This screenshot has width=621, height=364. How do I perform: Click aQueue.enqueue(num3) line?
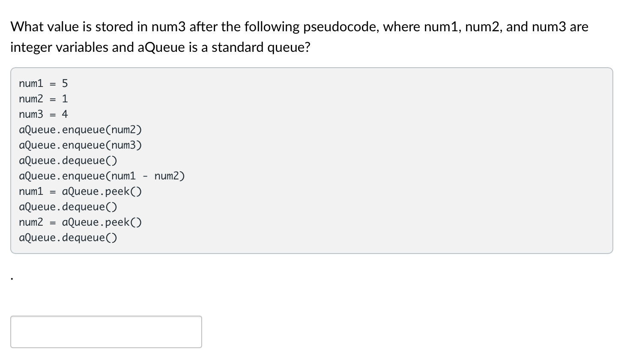tap(80, 145)
